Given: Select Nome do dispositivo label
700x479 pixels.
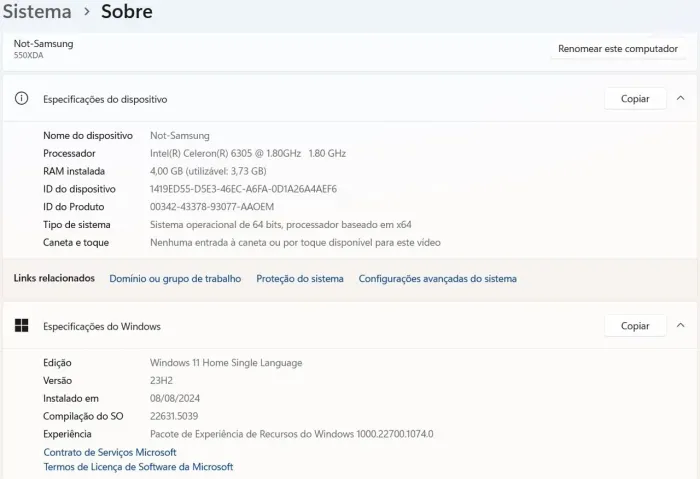Looking at the screenshot, I should coord(88,135).
